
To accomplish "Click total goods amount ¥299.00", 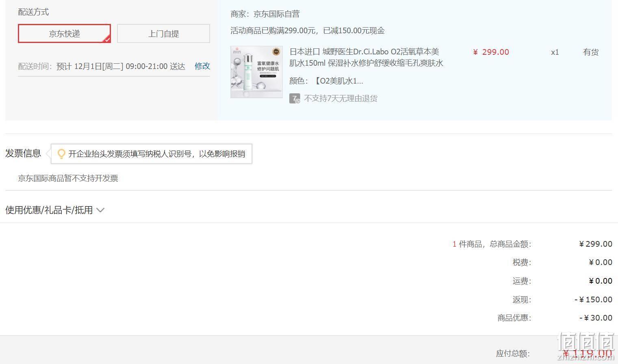I will coord(596,244).
